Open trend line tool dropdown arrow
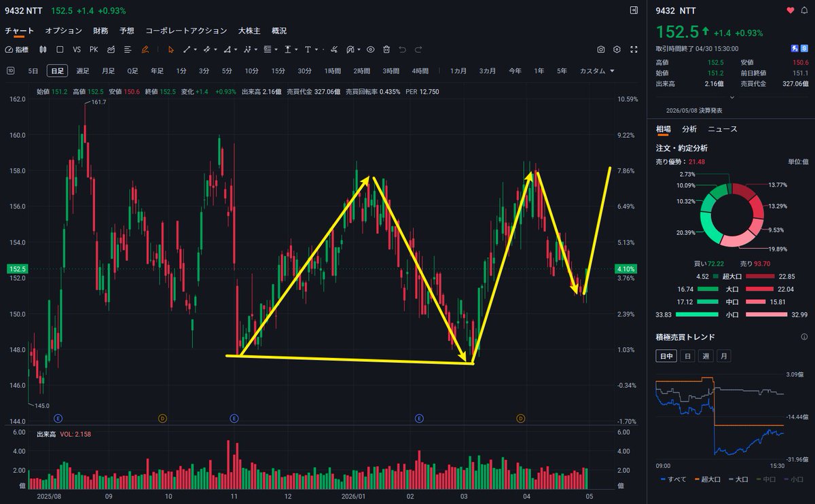The height and width of the screenshot is (504, 815). 195,50
